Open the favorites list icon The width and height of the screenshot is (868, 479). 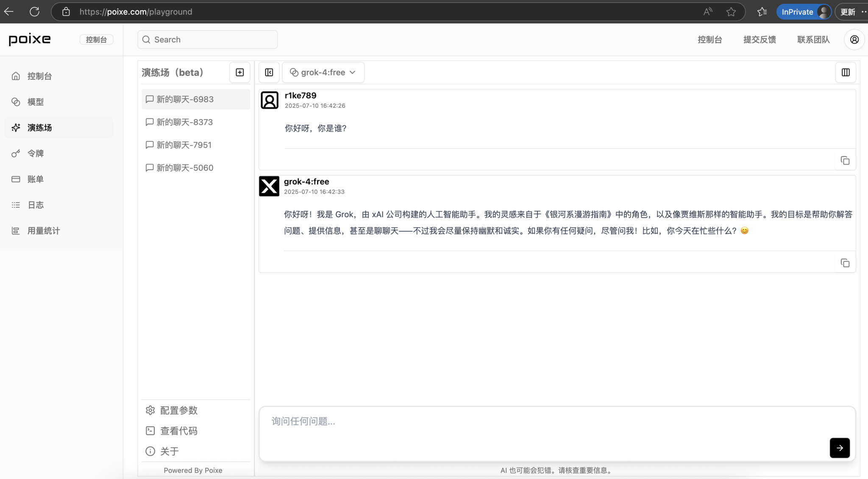[762, 12]
